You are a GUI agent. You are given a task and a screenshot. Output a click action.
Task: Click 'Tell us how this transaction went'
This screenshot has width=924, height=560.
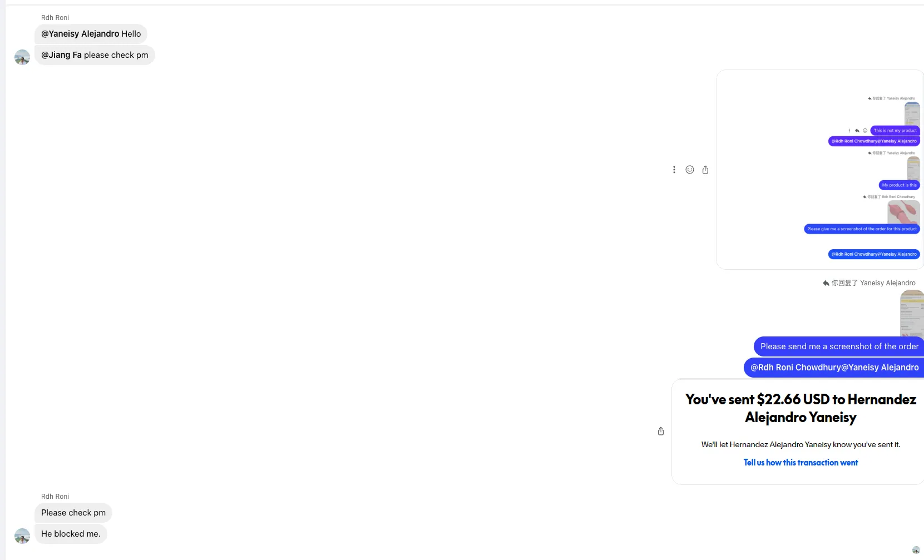(801, 463)
